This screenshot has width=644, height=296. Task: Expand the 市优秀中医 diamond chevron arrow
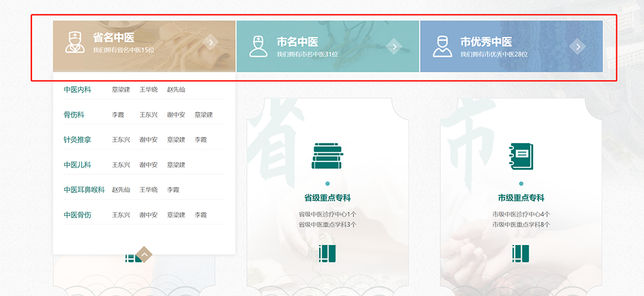[x=578, y=47]
